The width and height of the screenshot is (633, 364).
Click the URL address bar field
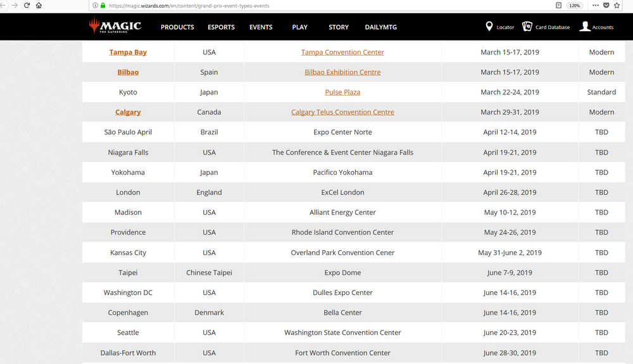[316, 5]
